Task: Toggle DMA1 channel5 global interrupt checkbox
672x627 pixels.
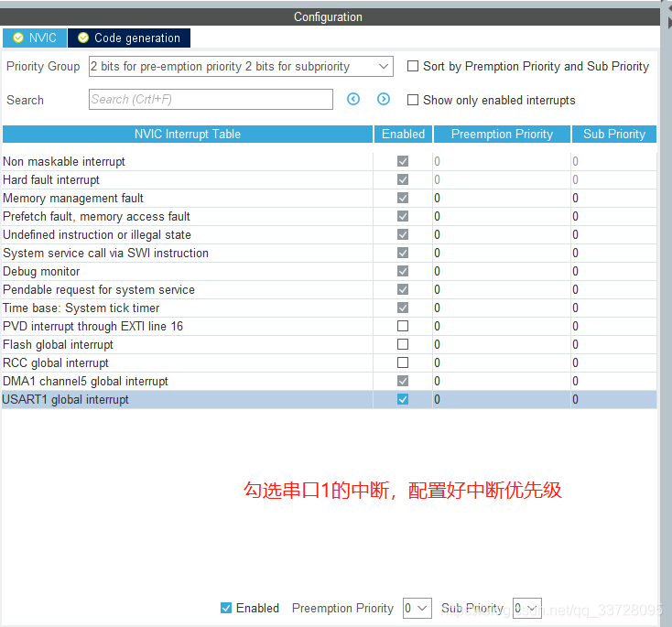Action: pos(403,381)
